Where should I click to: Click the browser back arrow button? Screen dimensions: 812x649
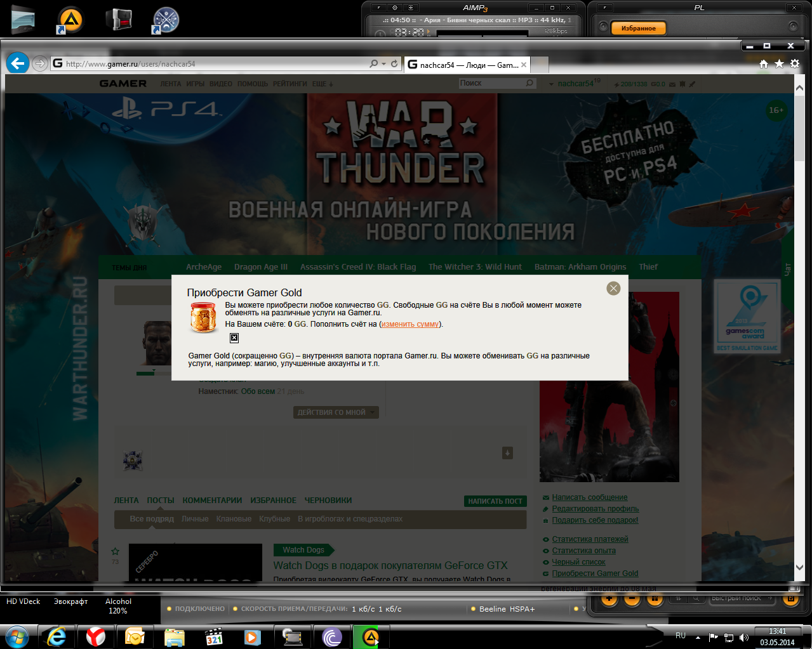(18, 63)
